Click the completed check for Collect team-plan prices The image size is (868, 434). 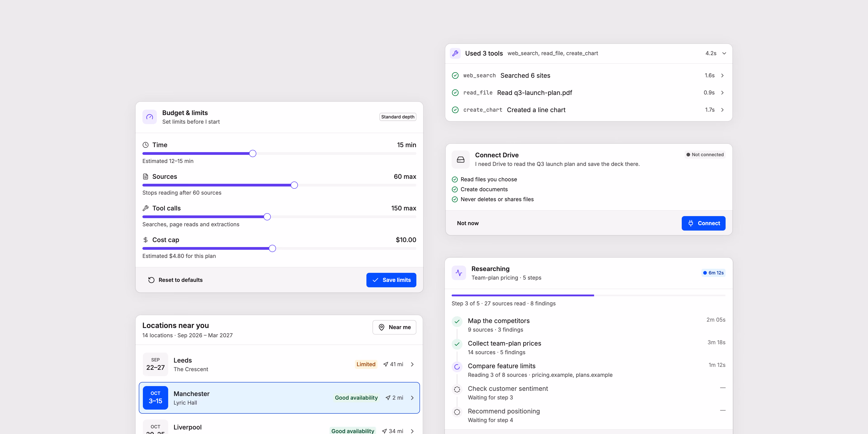coord(457,344)
